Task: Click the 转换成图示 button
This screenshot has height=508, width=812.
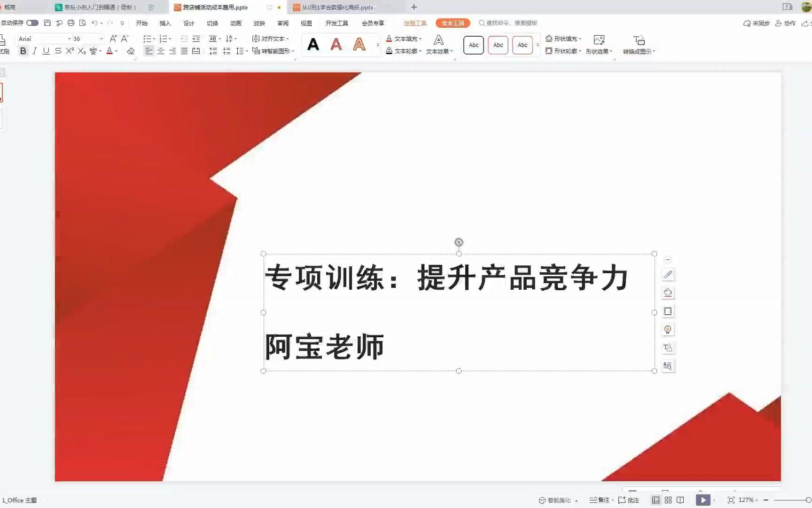Action: [x=639, y=45]
